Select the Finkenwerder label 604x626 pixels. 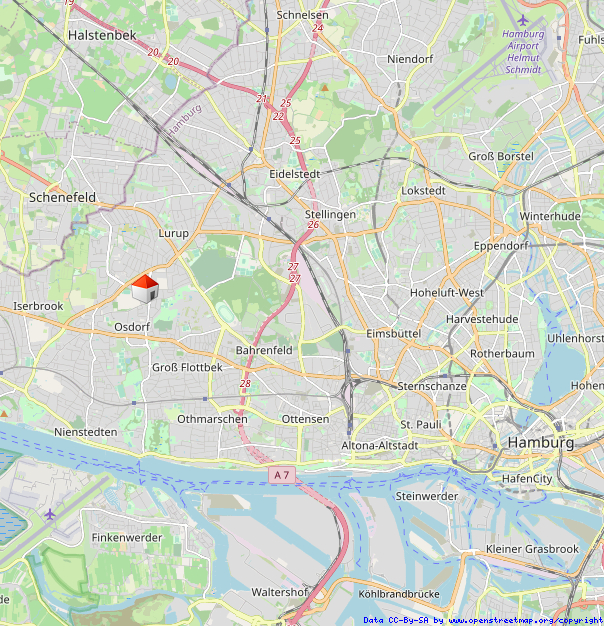coord(127,537)
